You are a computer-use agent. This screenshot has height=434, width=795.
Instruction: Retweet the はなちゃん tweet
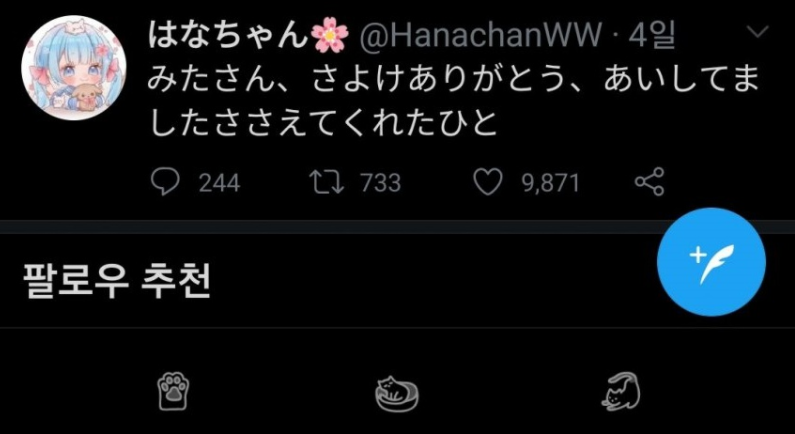click(327, 183)
